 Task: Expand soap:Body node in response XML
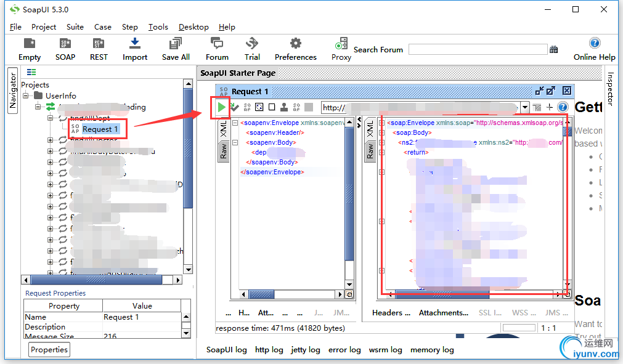point(382,133)
